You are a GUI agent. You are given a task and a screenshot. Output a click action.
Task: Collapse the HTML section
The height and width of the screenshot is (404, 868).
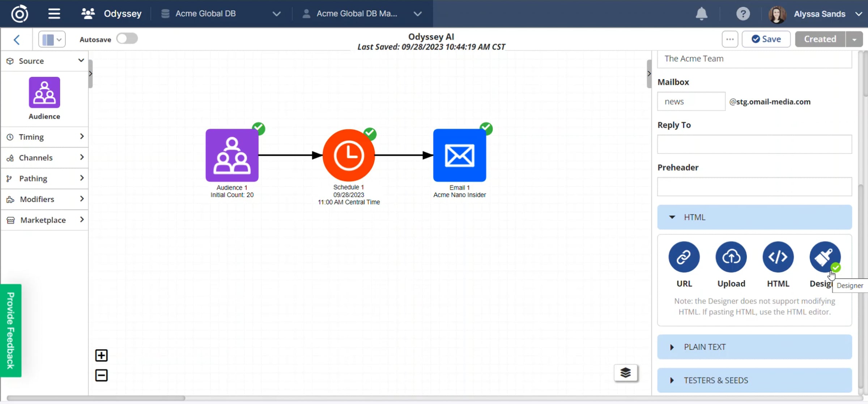[754, 217]
